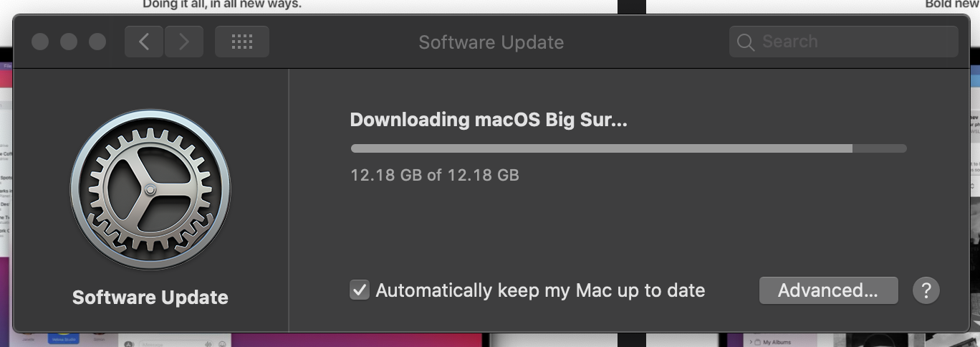Show all preferences via the grid icon
Screen dimensions: 980x347
242,42
